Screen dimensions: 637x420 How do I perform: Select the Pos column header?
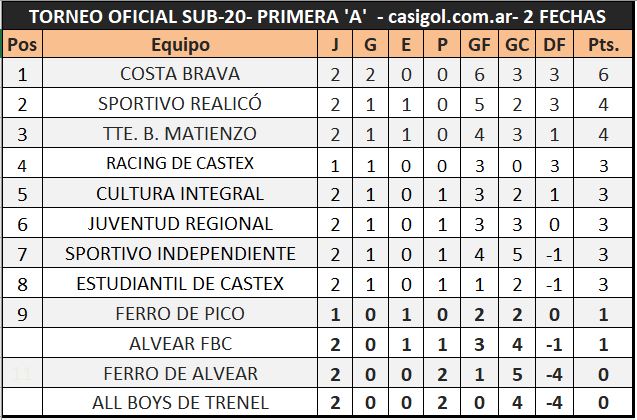(x=22, y=45)
